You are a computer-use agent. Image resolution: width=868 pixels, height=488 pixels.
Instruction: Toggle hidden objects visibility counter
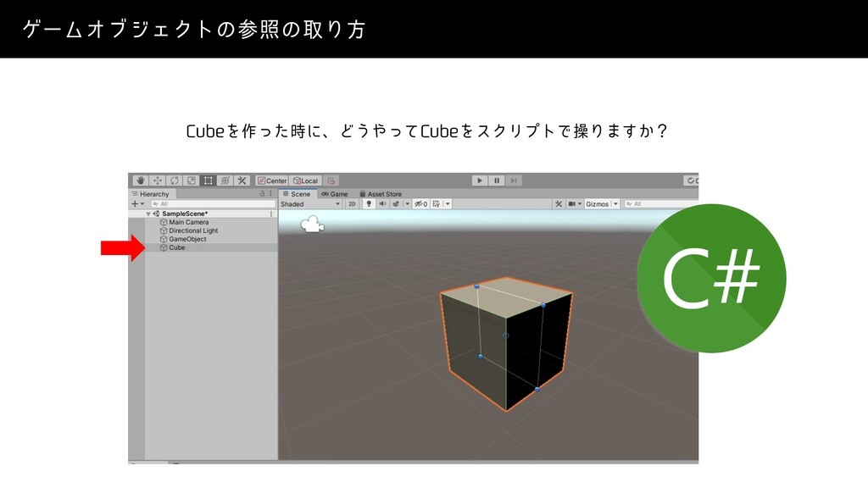(420, 204)
